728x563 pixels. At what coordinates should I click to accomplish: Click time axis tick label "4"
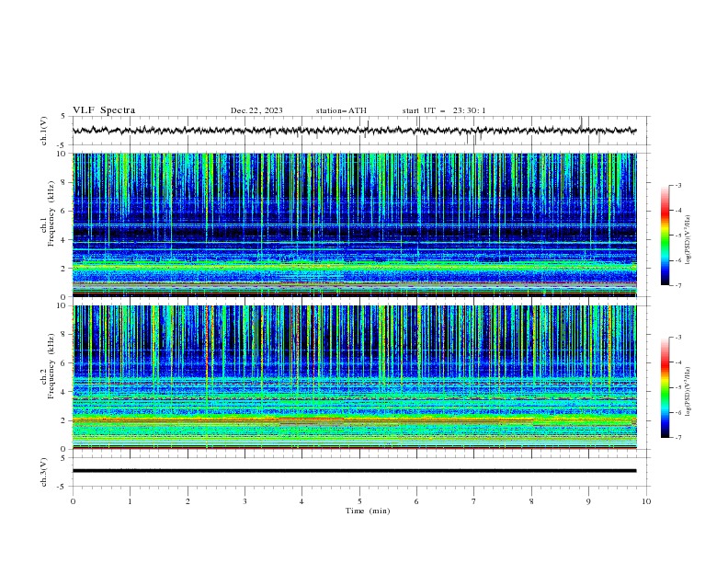click(301, 501)
